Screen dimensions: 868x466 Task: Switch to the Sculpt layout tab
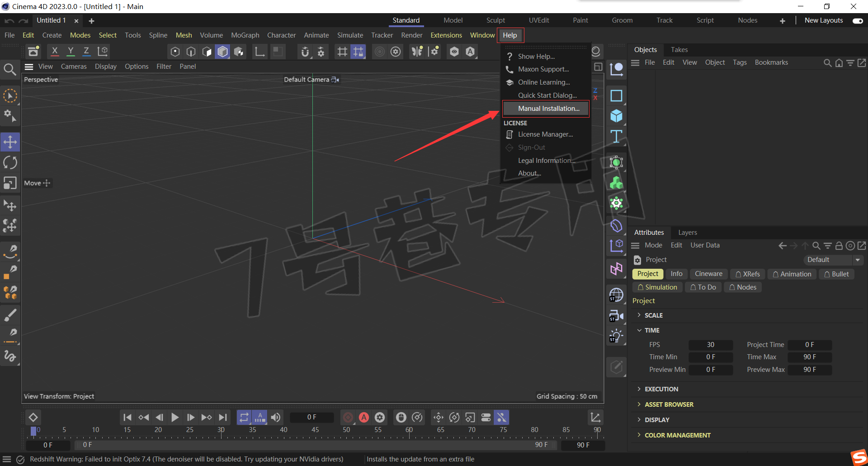(x=495, y=20)
